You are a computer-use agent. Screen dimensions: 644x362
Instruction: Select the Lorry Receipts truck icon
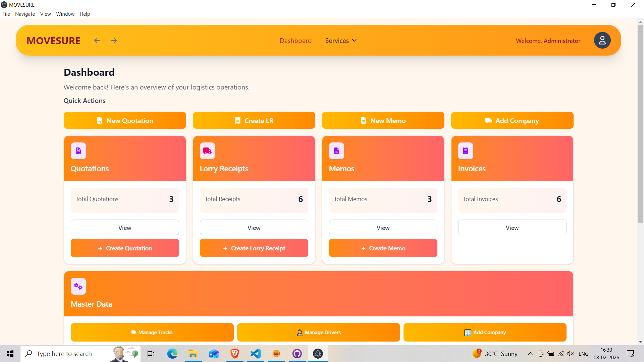pos(207,151)
